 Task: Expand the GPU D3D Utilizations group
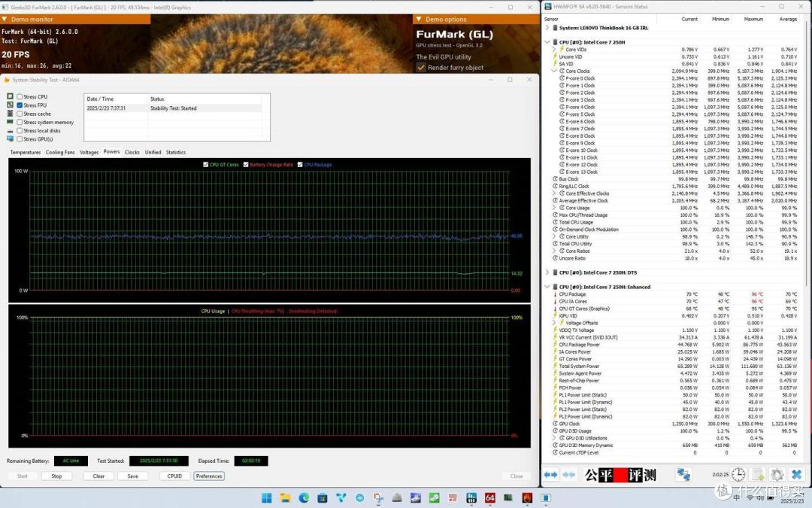coord(554,438)
